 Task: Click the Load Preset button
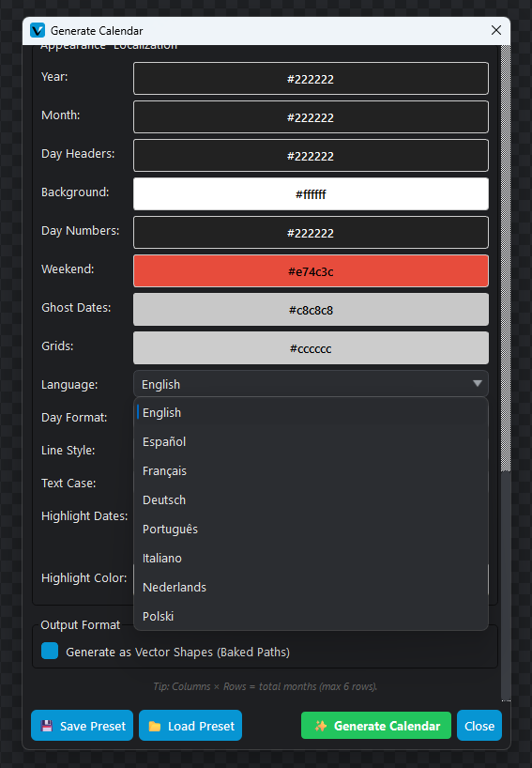coord(190,726)
